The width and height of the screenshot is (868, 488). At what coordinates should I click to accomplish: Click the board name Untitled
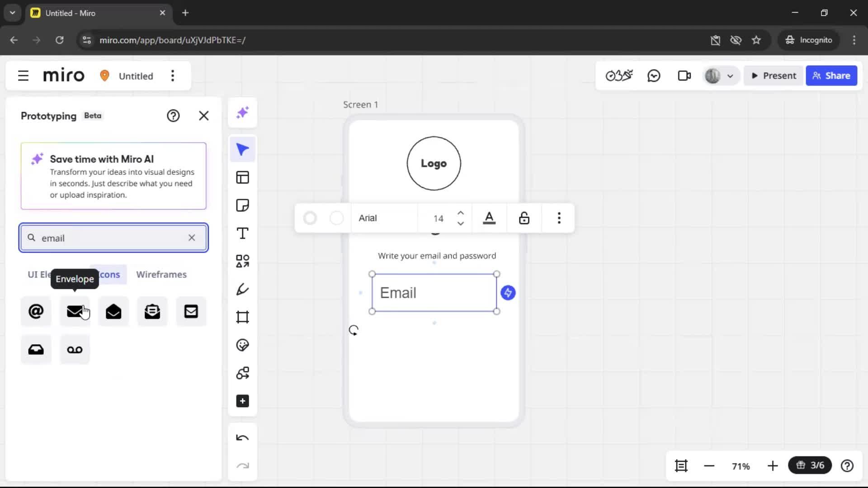click(x=136, y=76)
